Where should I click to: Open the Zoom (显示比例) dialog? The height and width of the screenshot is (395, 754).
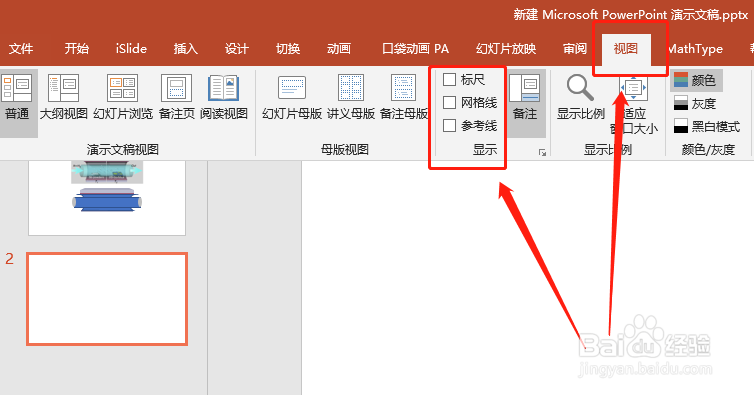(580, 98)
